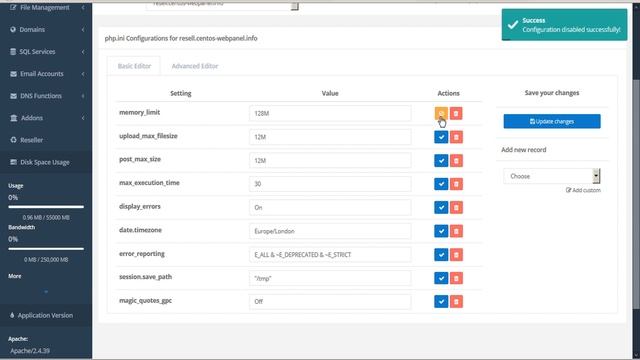Edit the magic_quotes_gpc value field
This screenshot has height=360, width=640.
point(330,302)
